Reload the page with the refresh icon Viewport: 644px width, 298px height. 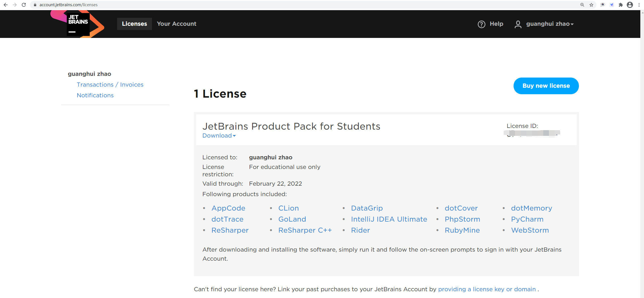pos(24,5)
